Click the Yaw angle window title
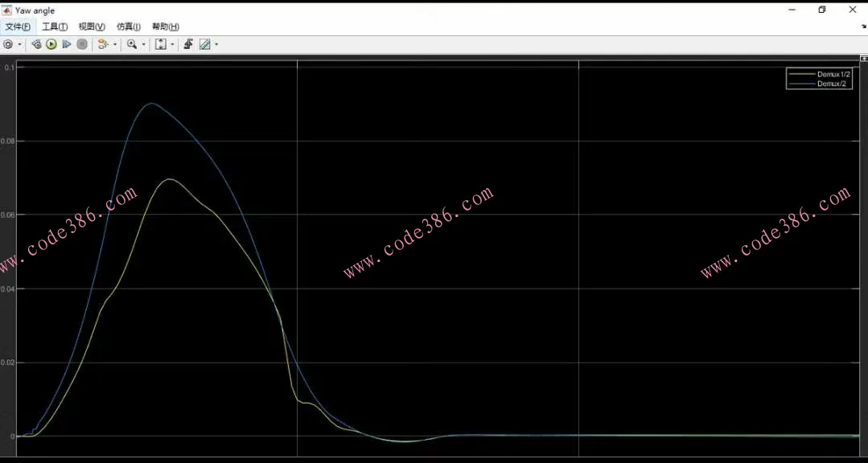This screenshot has height=463, width=868. coord(35,10)
